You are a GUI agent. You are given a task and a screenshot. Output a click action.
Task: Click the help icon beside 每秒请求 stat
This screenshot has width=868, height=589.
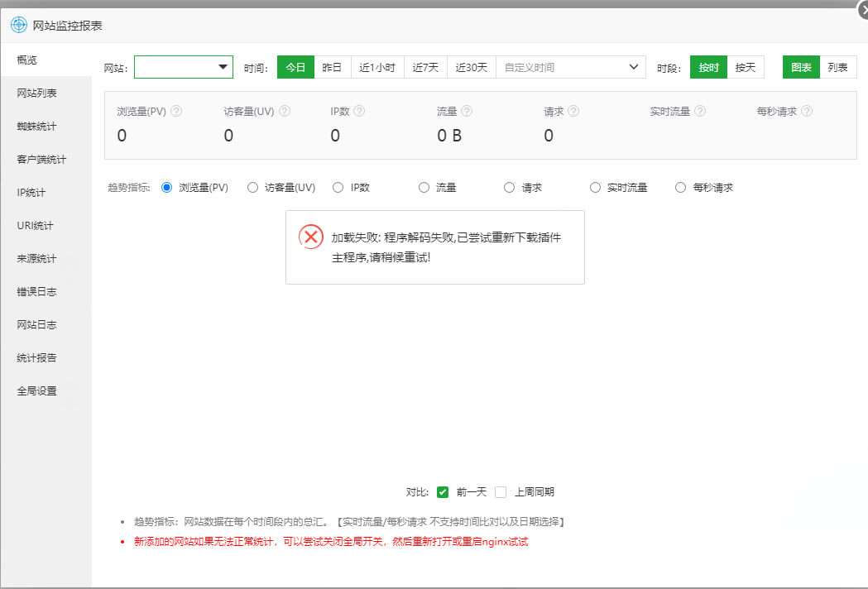point(807,112)
